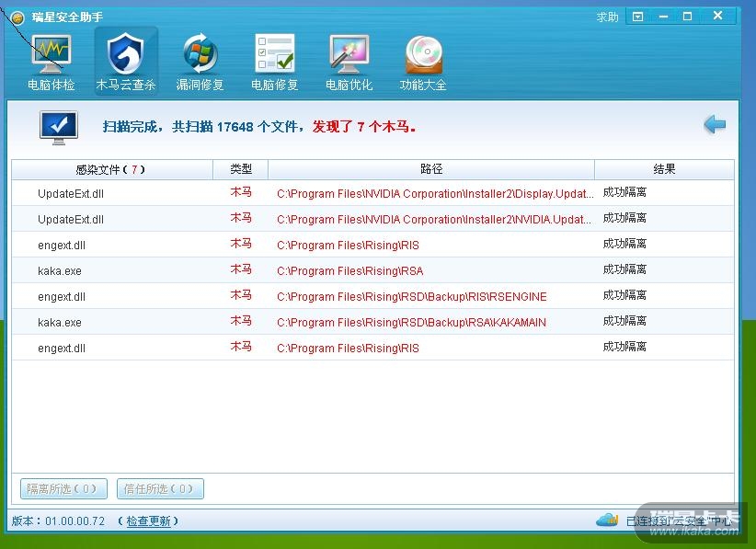The image size is (756, 549).
Task: Click the 发现了 7 个木马 red text
Action: [364, 127]
